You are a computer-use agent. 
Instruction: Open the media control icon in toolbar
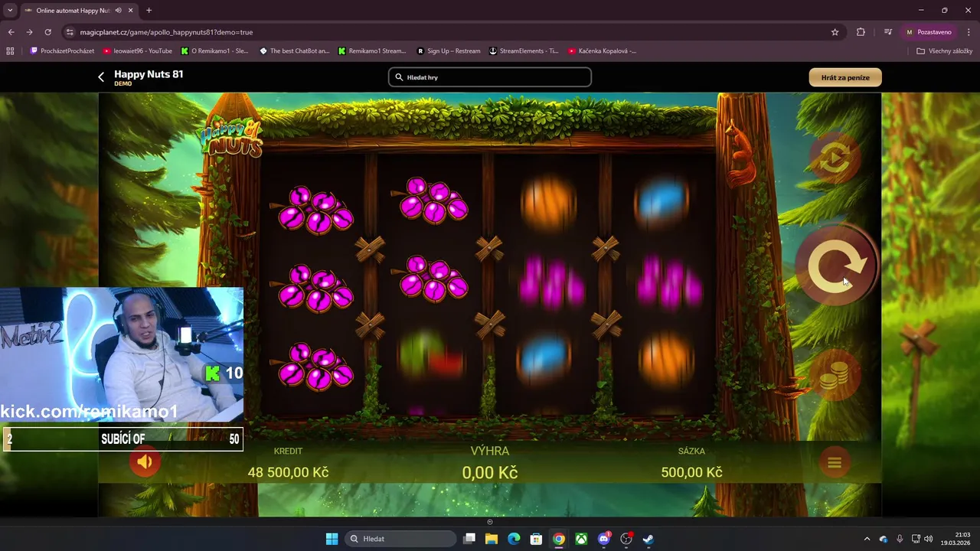click(887, 32)
